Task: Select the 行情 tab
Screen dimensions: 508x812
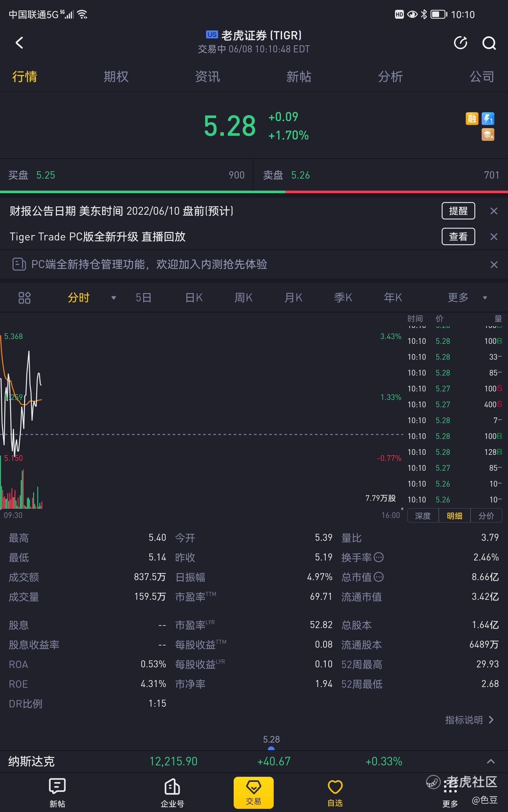Action: click(24, 76)
